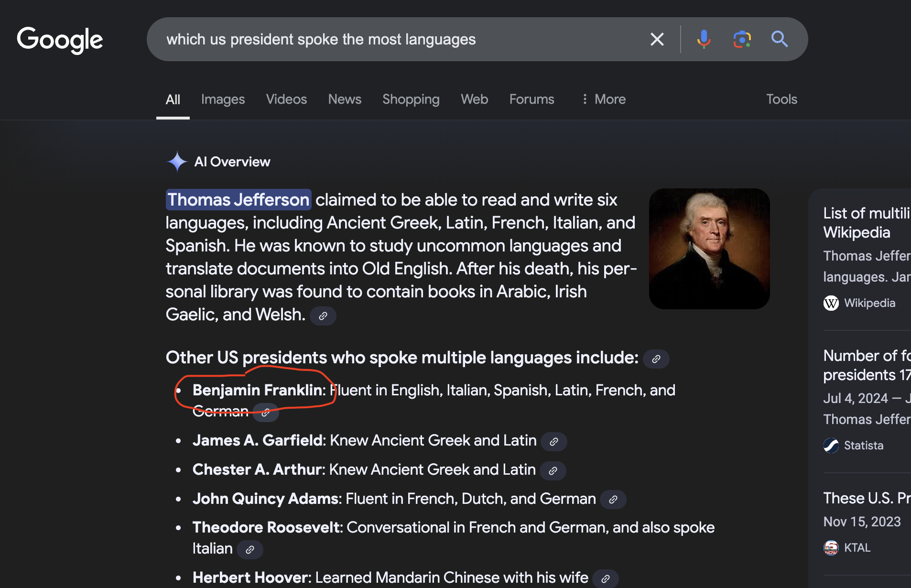Open source link icon after Chester A. Arthur entry
Screen dimensions: 911x588
[x=553, y=471]
